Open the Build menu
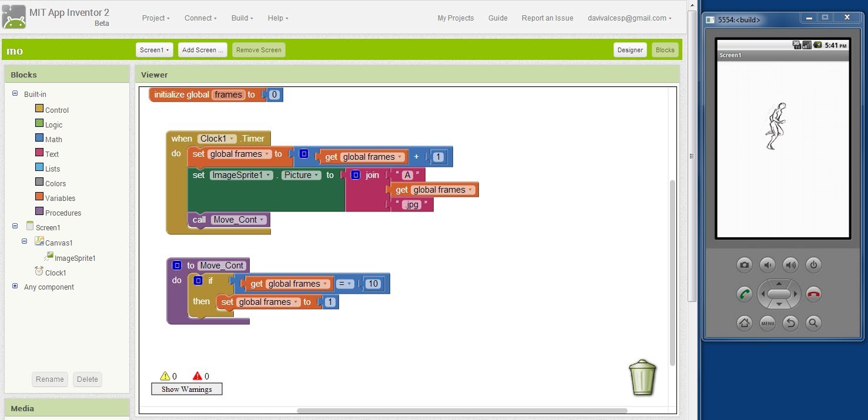Viewport: 868px width, 420px height. pyautogui.click(x=242, y=18)
